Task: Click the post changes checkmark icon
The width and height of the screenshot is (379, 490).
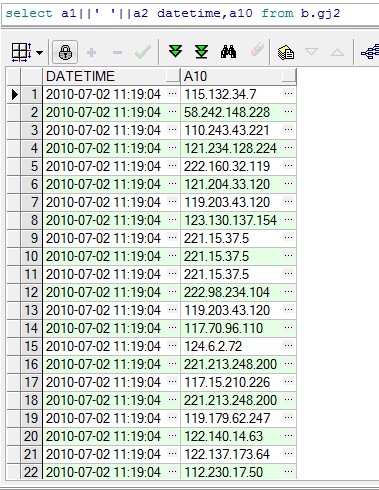Action: tap(143, 52)
